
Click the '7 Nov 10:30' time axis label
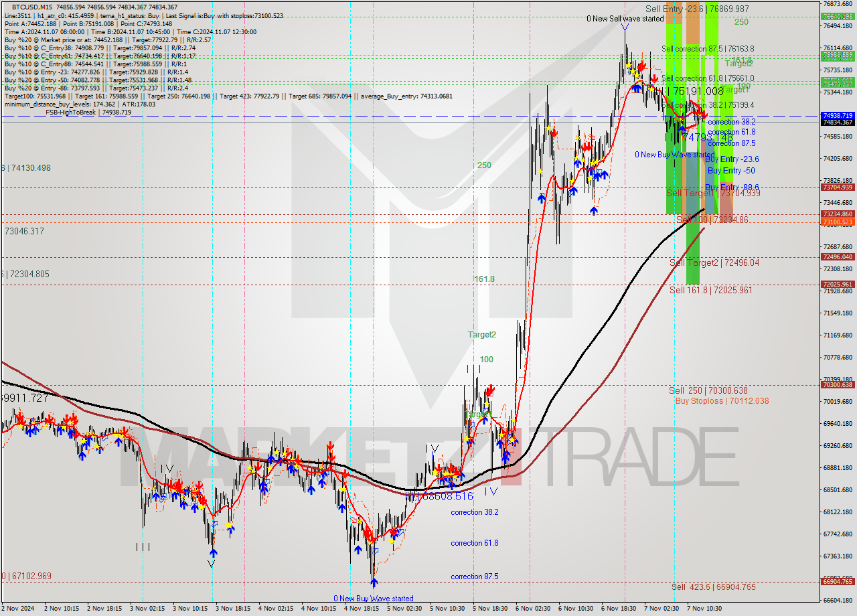pyautogui.click(x=704, y=609)
